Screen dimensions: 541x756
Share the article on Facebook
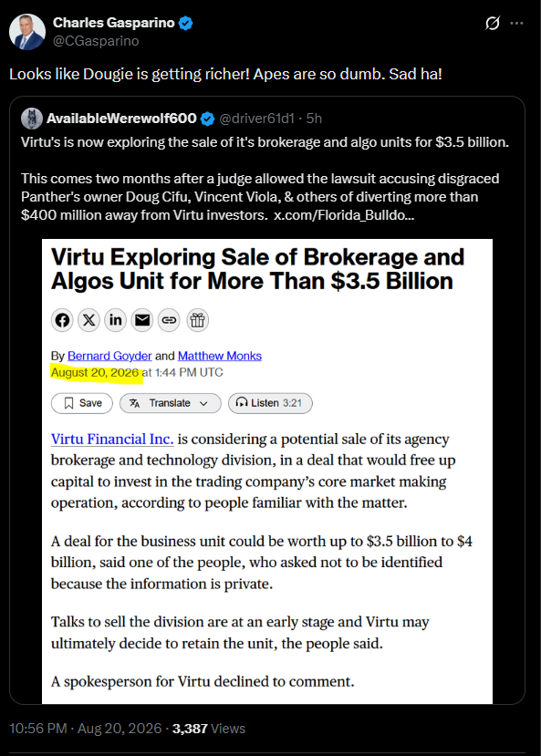coord(62,320)
